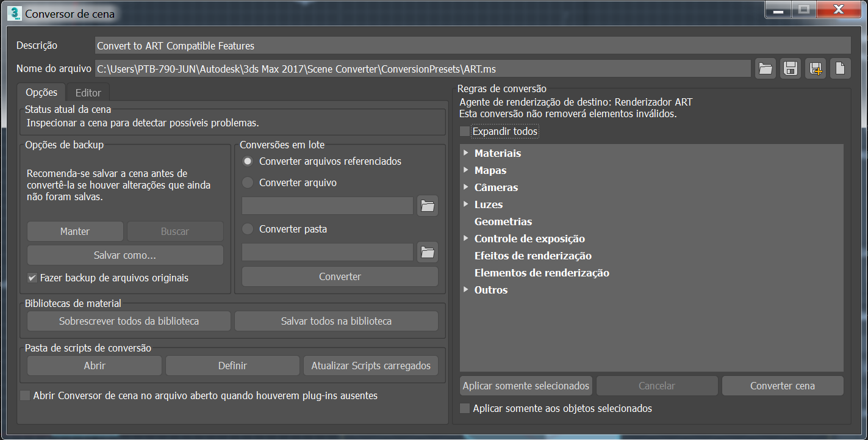Click the Manter backup button
Screen dimensions: 868x440
[x=75, y=231]
